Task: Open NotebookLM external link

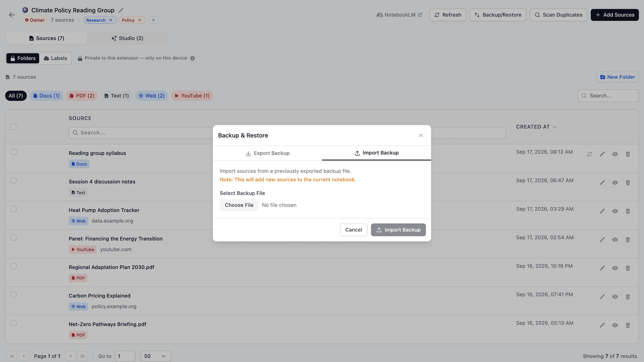Action: tap(399, 15)
